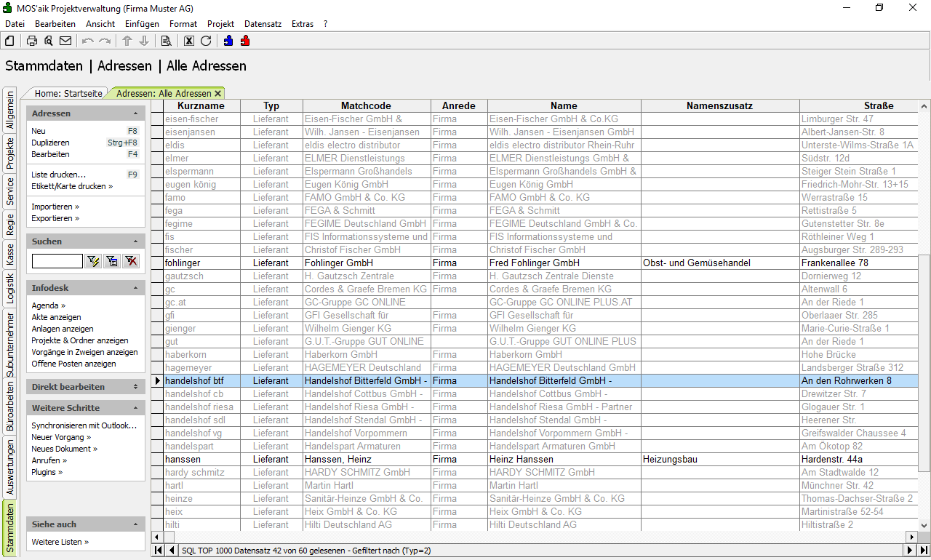Image resolution: width=931 pixels, height=560 pixels.
Task: Click the Exportieren link
Action: (x=55, y=218)
